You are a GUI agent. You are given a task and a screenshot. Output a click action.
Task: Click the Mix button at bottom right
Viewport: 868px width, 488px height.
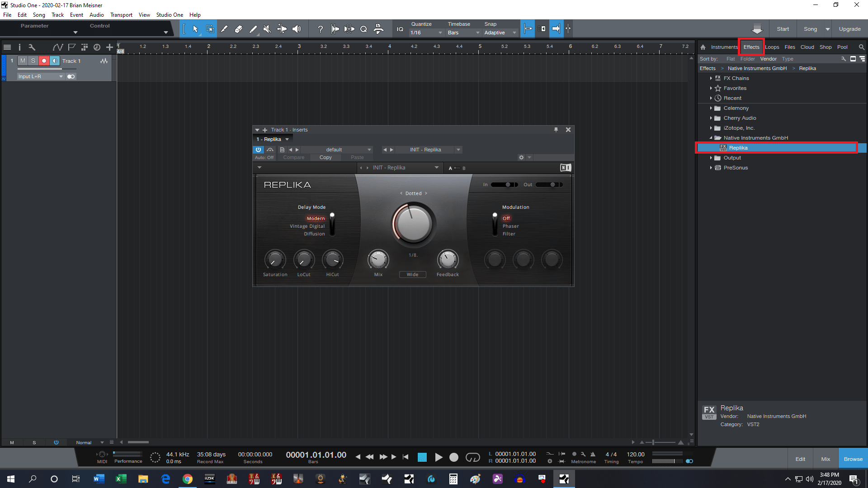click(x=826, y=458)
